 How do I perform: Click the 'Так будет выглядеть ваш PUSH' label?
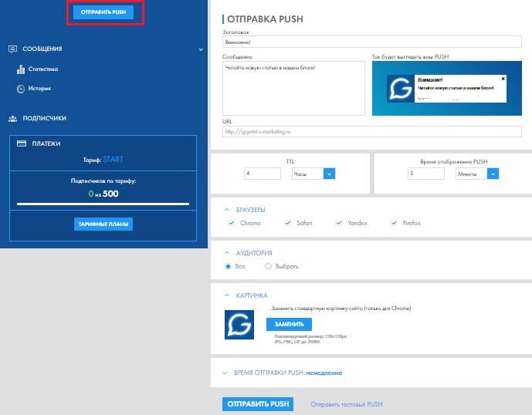410,56
